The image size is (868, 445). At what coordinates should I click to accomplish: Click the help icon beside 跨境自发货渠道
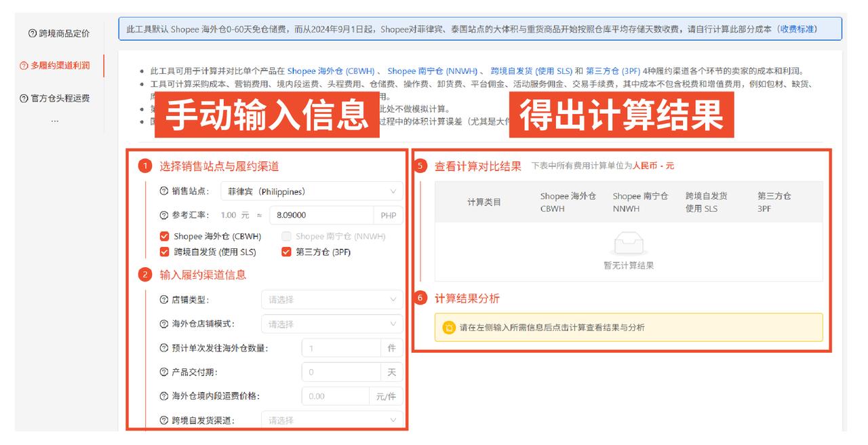coord(163,421)
